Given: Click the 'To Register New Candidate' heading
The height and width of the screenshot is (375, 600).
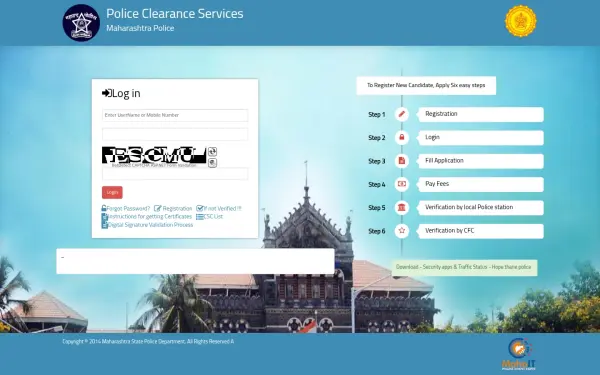Looking at the screenshot, I should [x=426, y=85].
